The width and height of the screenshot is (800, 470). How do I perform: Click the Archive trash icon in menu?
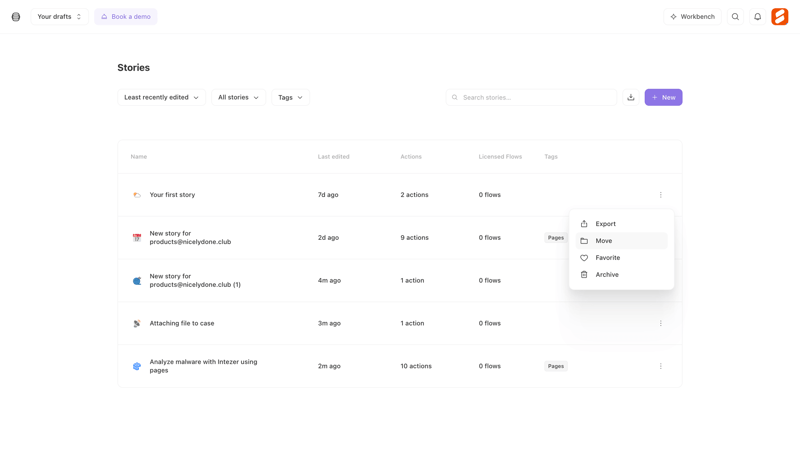coord(584,275)
